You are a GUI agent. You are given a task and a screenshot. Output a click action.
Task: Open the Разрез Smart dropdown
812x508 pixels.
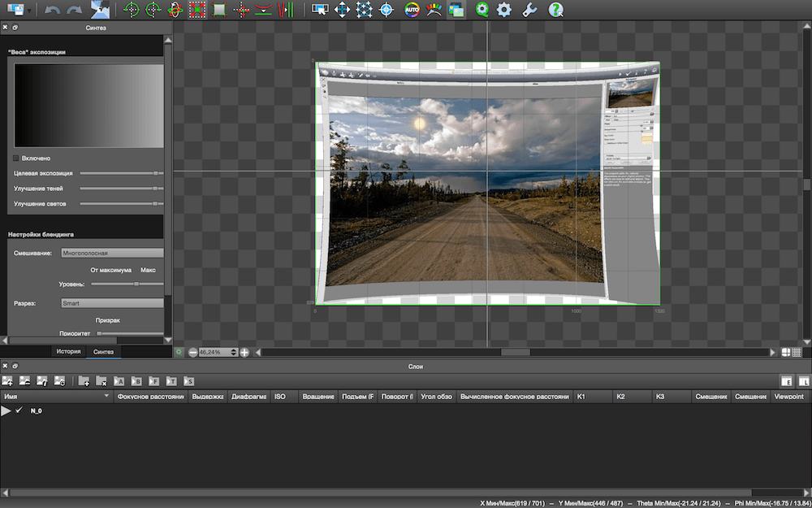[x=112, y=303]
